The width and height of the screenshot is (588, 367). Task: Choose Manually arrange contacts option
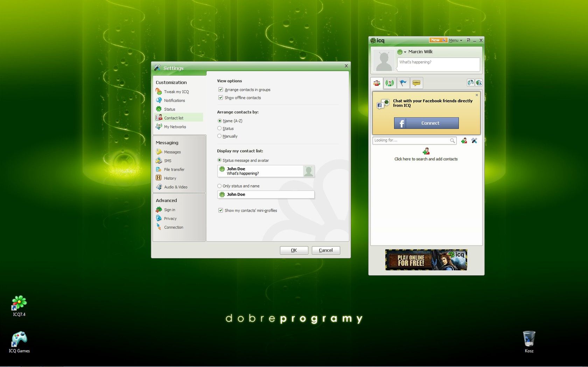[219, 136]
